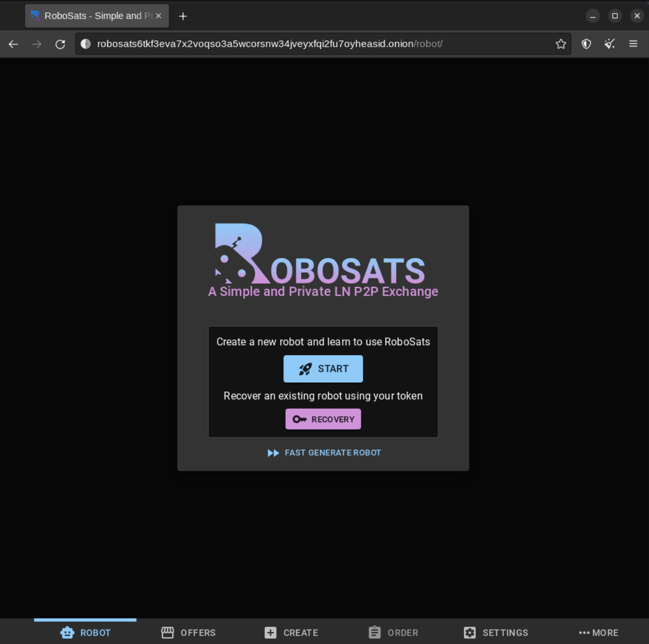The height and width of the screenshot is (644, 649).
Task: Focus the onion URL address bar
Action: (312, 44)
